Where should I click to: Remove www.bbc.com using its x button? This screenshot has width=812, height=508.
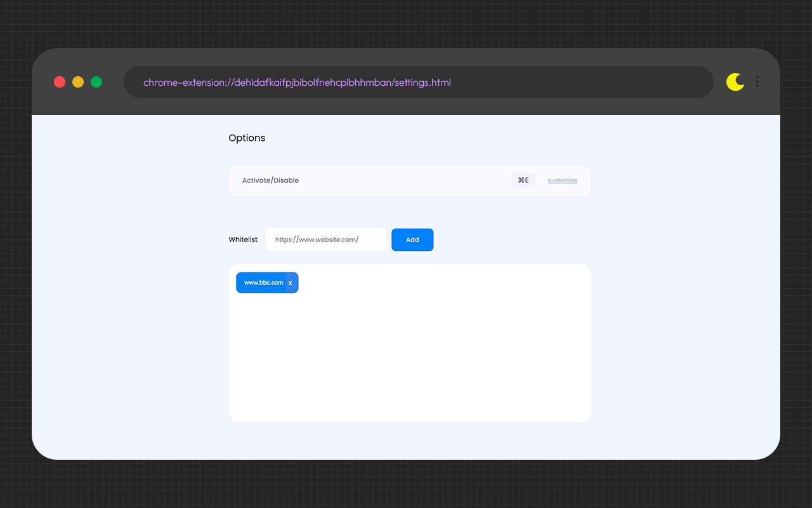coord(291,283)
